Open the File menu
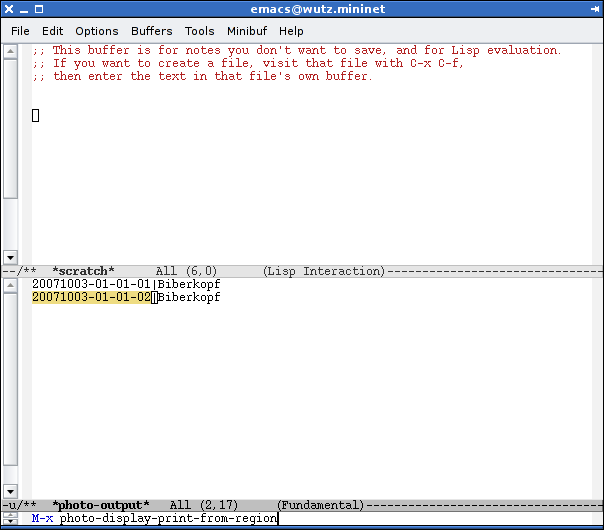The width and height of the screenshot is (604, 530). coord(20,31)
